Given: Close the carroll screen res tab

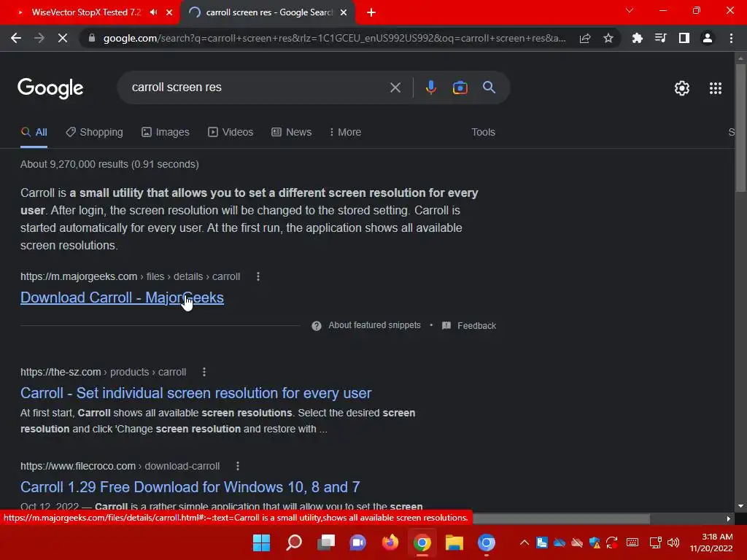Looking at the screenshot, I should [x=344, y=12].
